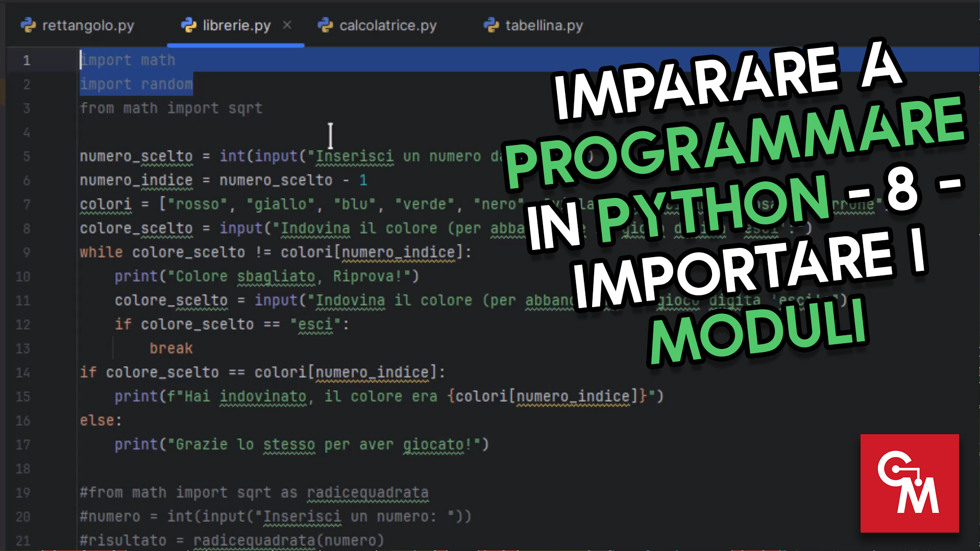Click the while keyword on line 9

coord(100,252)
